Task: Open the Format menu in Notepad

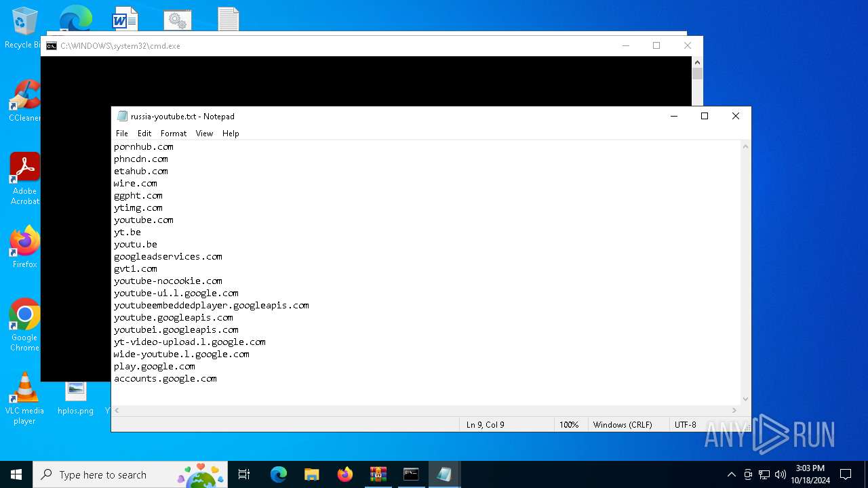Action: point(174,134)
